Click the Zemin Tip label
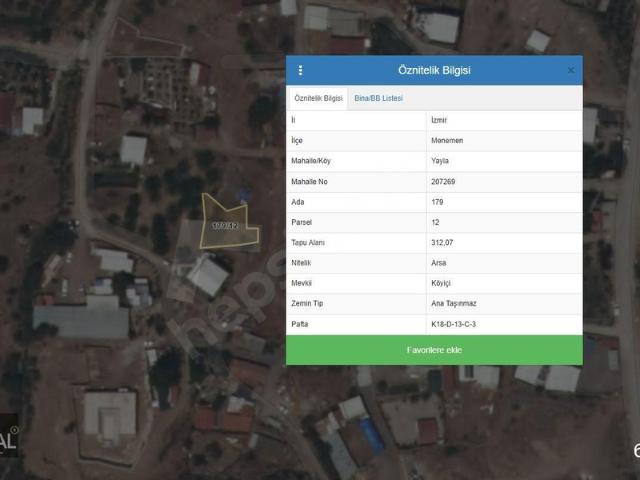This screenshot has height=480, width=640. tap(307, 303)
